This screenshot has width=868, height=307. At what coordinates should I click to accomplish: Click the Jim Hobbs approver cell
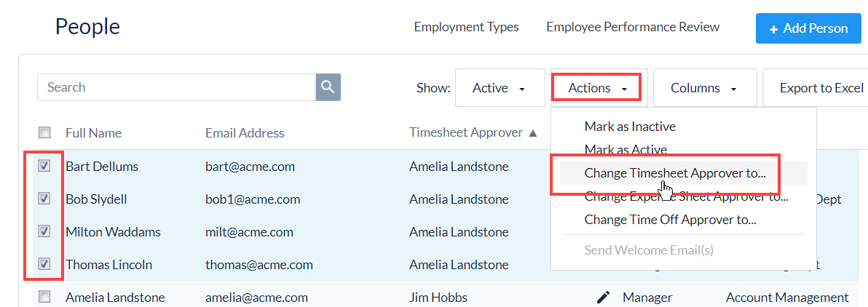438,297
